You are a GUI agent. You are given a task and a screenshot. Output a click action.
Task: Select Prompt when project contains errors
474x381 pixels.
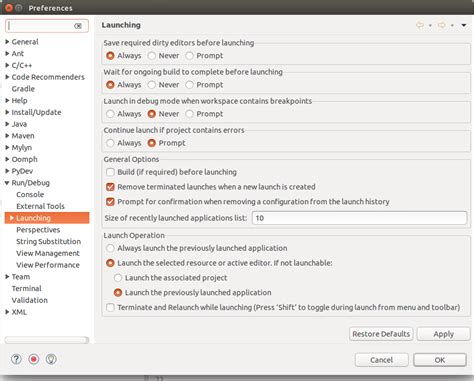click(152, 143)
